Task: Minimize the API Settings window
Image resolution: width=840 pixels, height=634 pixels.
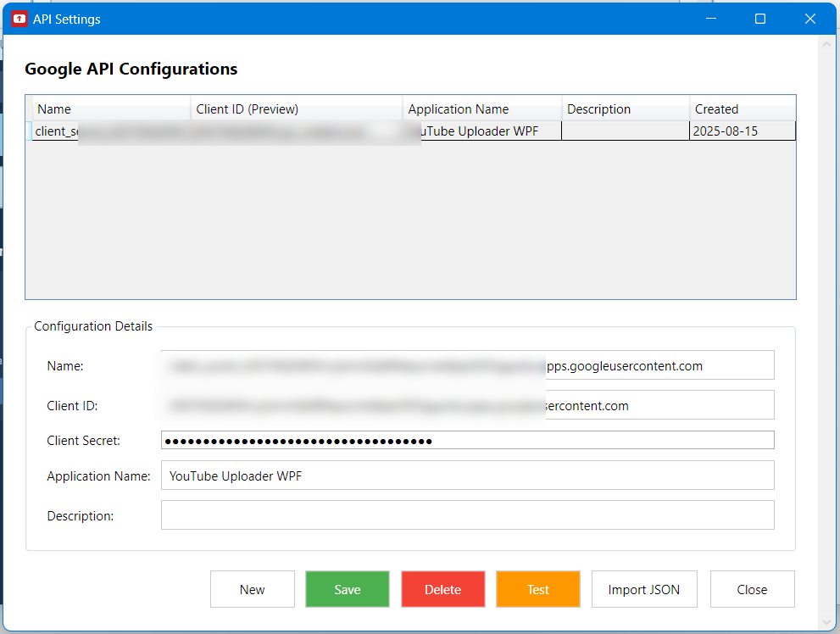Action: [711, 19]
